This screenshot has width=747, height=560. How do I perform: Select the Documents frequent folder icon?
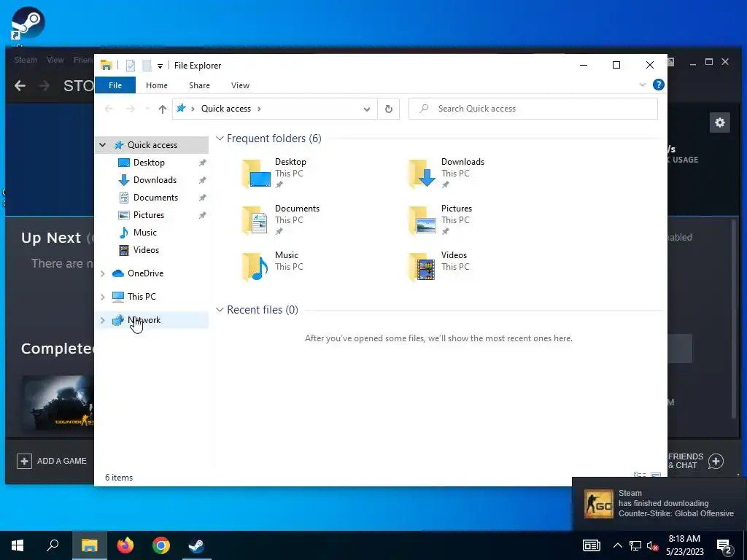tap(255, 220)
